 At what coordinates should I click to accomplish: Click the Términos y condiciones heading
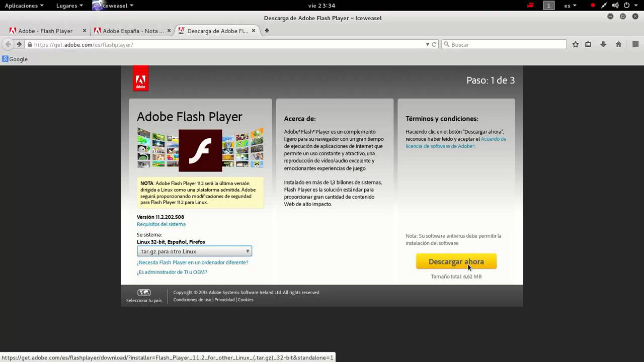click(442, 119)
